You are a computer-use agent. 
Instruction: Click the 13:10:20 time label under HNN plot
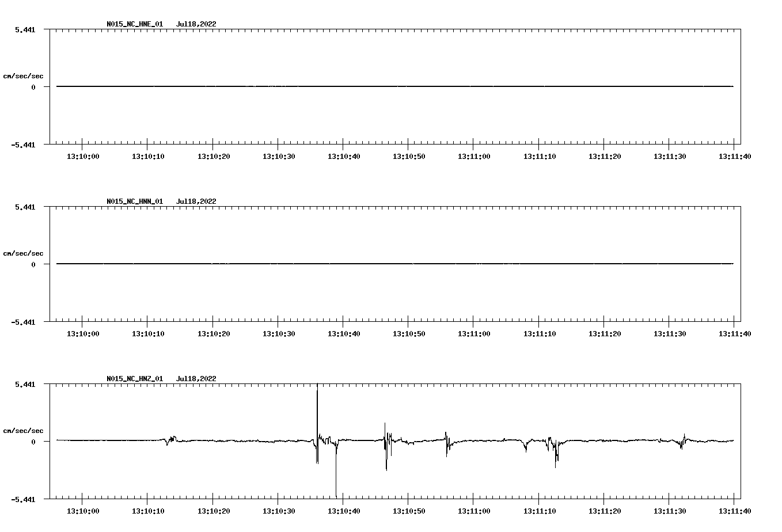pyautogui.click(x=214, y=333)
